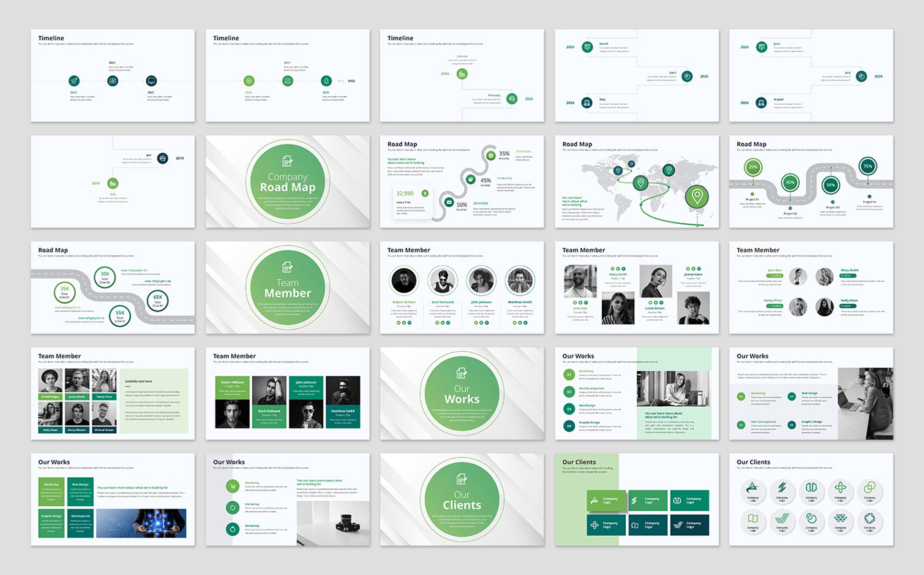Select the Our Clients section title slide

[x=462, y=499]
